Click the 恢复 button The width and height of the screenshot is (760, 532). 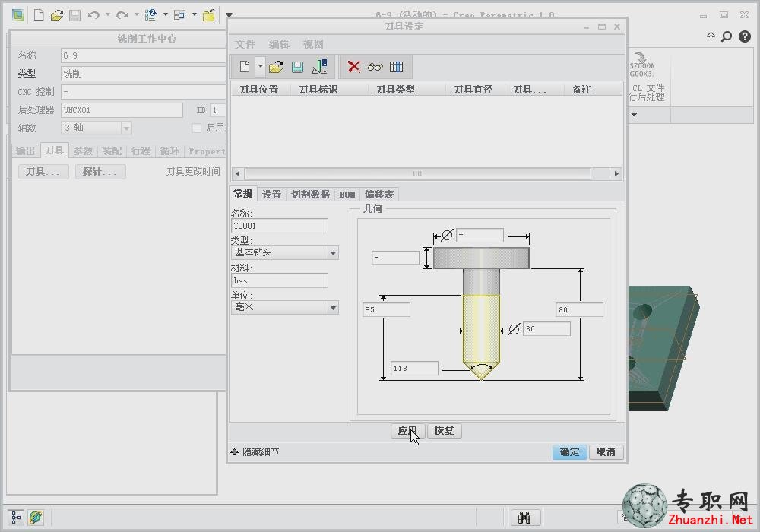(x=444, y=431)
